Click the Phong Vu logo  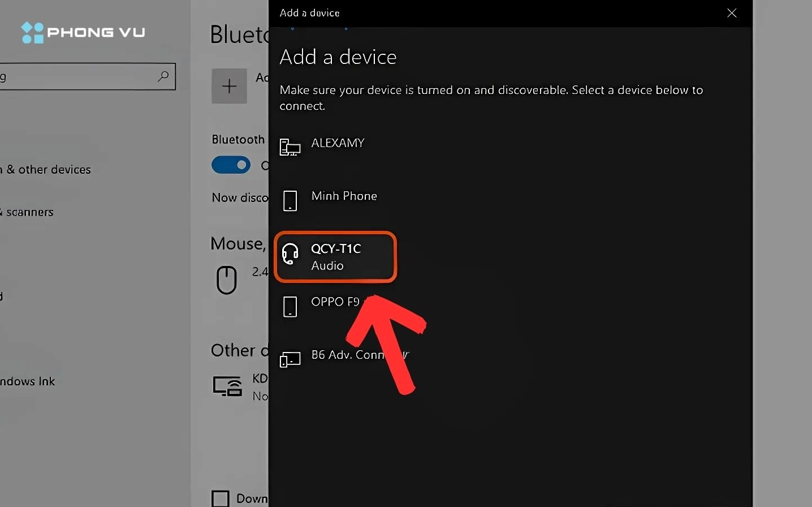tap(82, 32)
